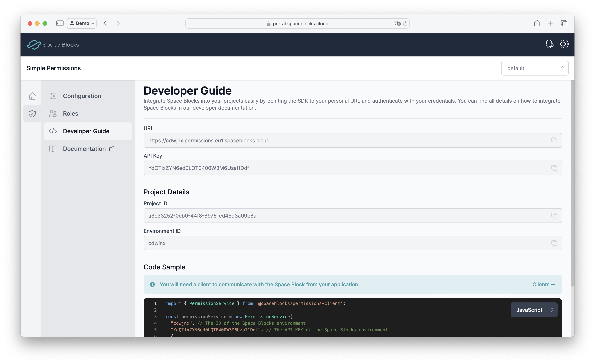
Task: Copy the Environment ID value
Action: 554,243
